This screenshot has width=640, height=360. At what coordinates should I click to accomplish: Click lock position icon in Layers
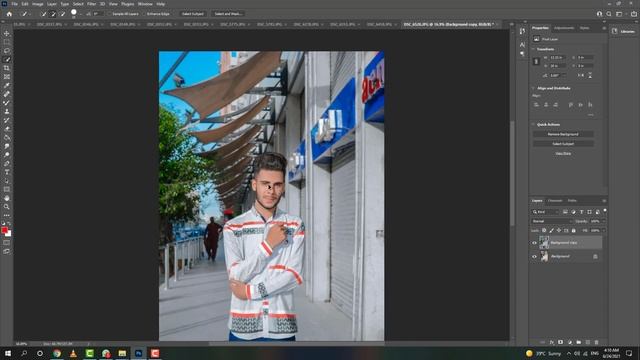coord(559,231)
